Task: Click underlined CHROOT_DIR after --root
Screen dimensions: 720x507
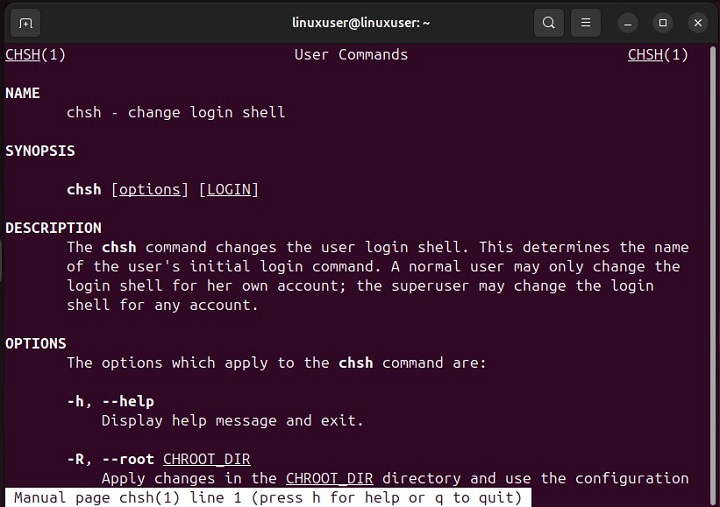Action: coord(206,459)
